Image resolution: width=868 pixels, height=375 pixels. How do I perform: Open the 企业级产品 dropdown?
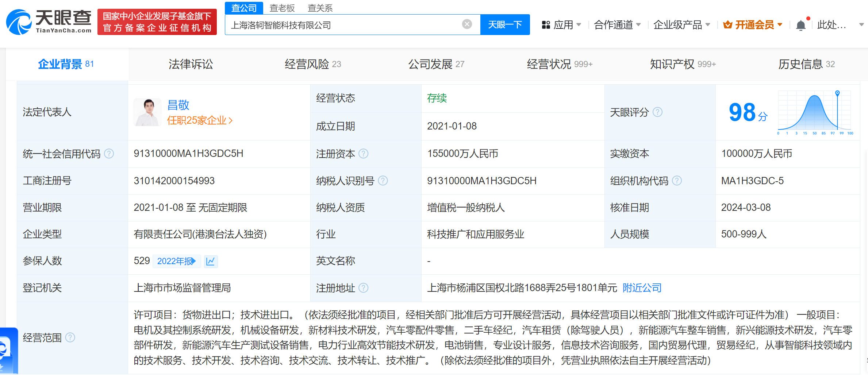[681, 25]
